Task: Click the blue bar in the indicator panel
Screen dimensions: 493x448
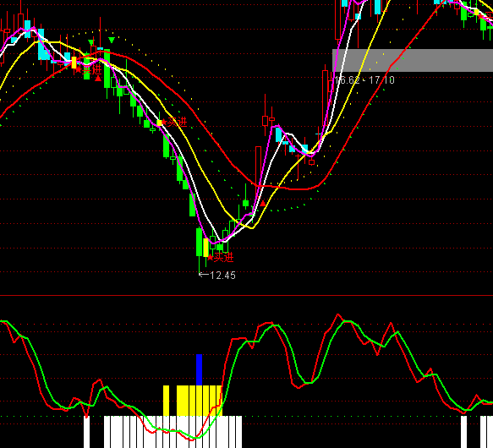Action: pyautogui.click(x=199, y=369)
